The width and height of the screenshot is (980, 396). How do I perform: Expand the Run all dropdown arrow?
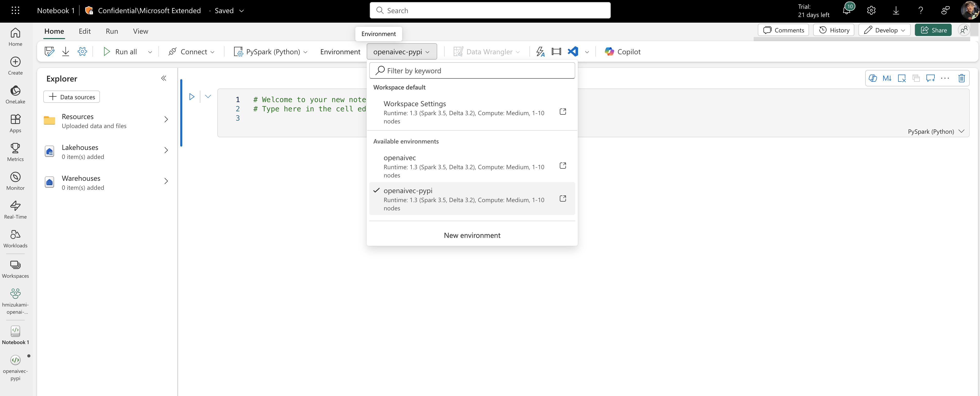point(150,52)
